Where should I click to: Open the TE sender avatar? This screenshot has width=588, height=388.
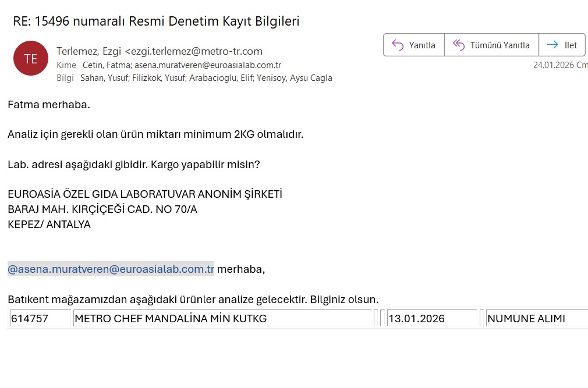coord(30,58)
